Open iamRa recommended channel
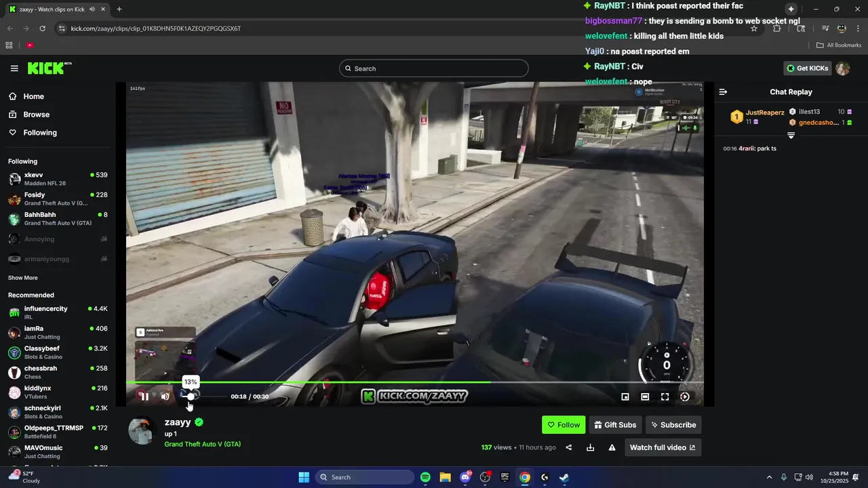 (x=58, y=332)
